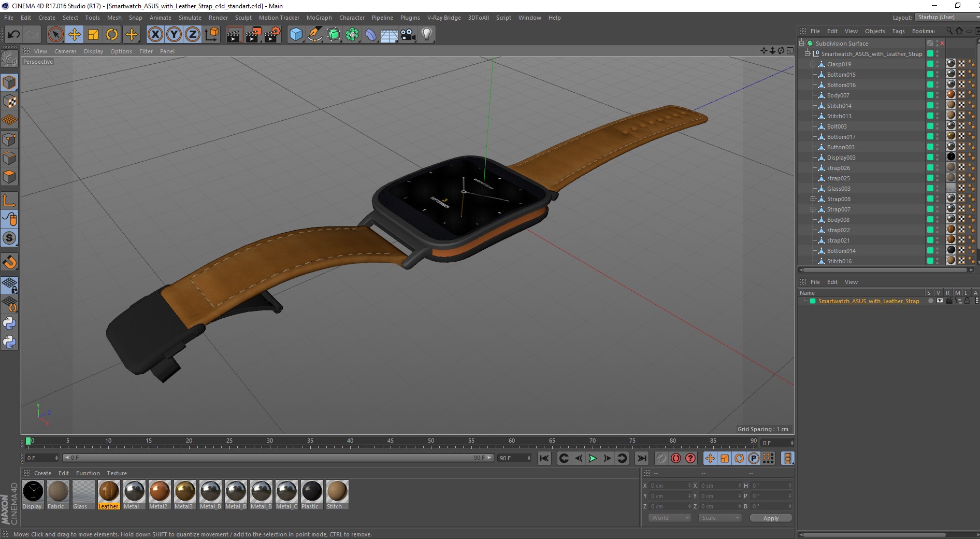Toggle Z axis lock
The image size is (980, 539).
point(193,35)
